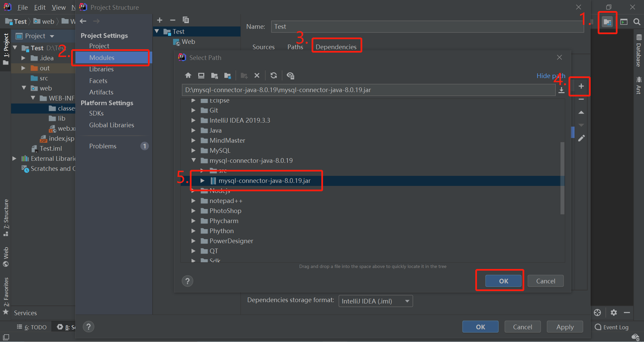Click the settings gear icon at bottom right
Image resolution: width=644 pixels, height=342 pixels.
click(x=614, y=313)
